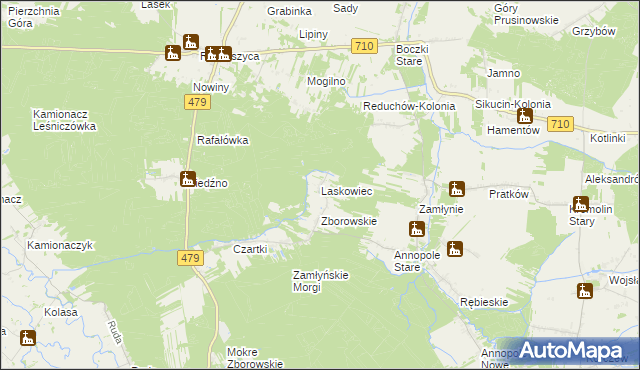Select the Sikucin-Kolonia label
The width and height of the screenshot is (640, 370).
click(x=513, y=104)
